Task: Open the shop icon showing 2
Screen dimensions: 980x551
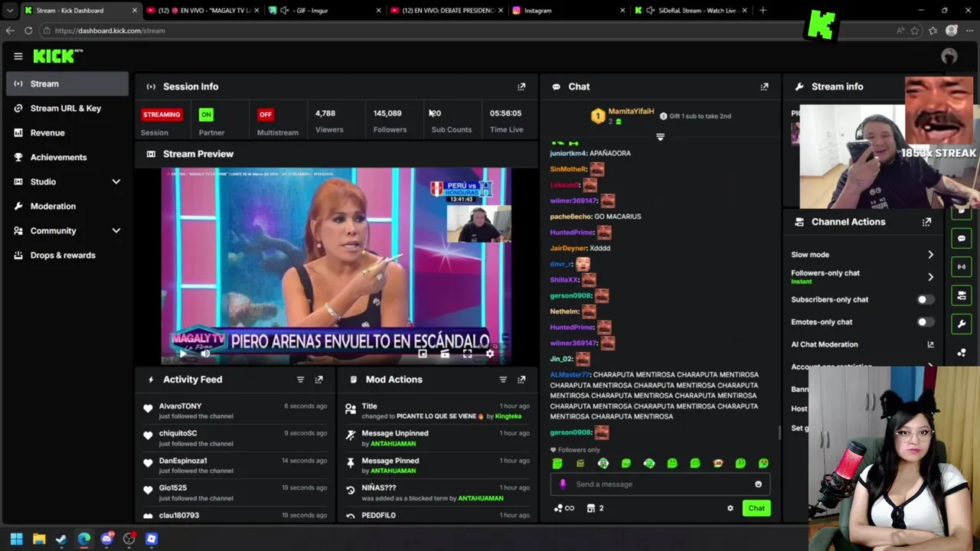Action: [x=595, y=508]
